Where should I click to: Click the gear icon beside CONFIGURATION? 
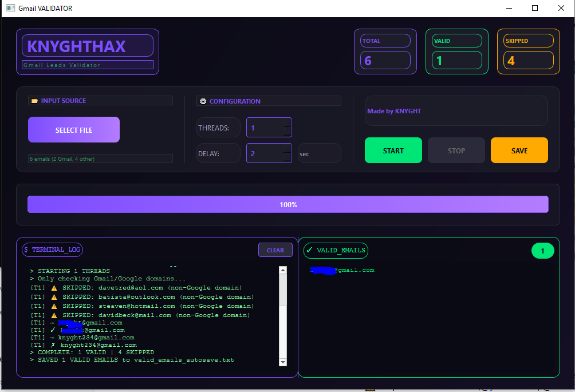pyautogui.click(x=203, y=101)
